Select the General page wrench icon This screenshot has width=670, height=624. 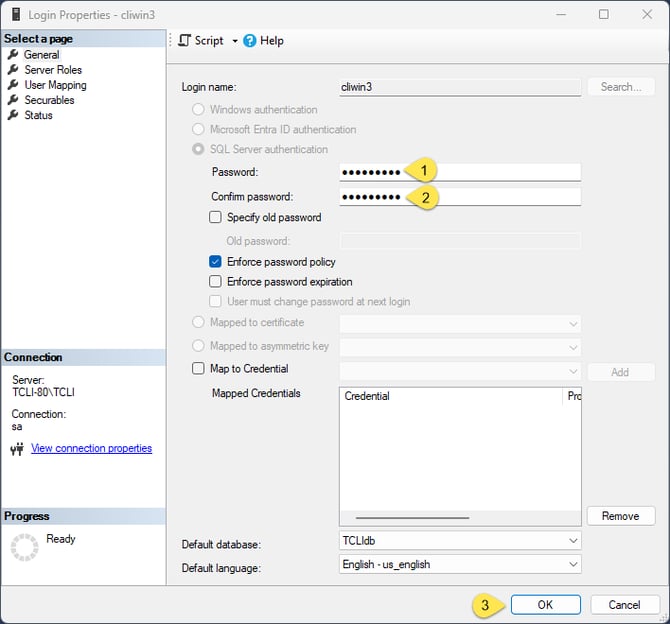pyautogui.click(x=13, y=55)
